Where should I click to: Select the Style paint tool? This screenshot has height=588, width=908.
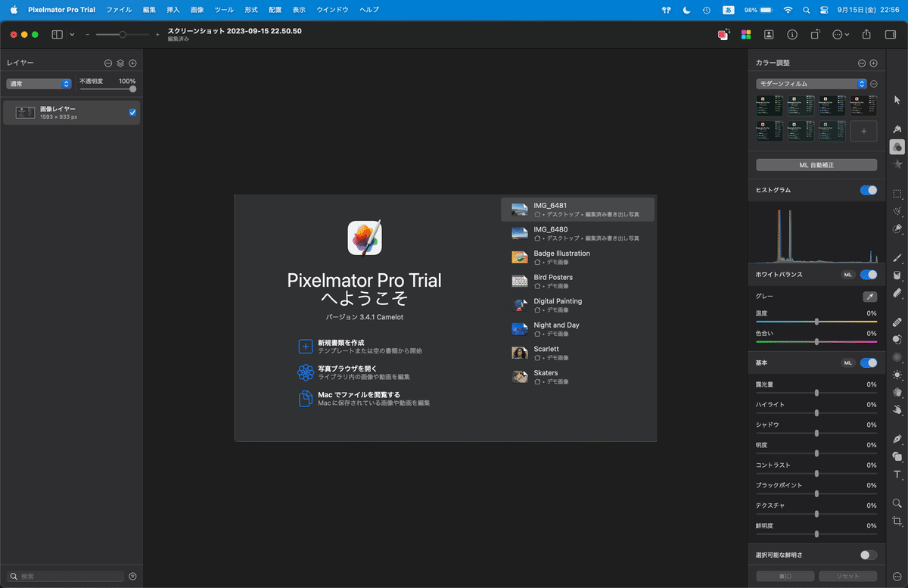coord(897,129)
